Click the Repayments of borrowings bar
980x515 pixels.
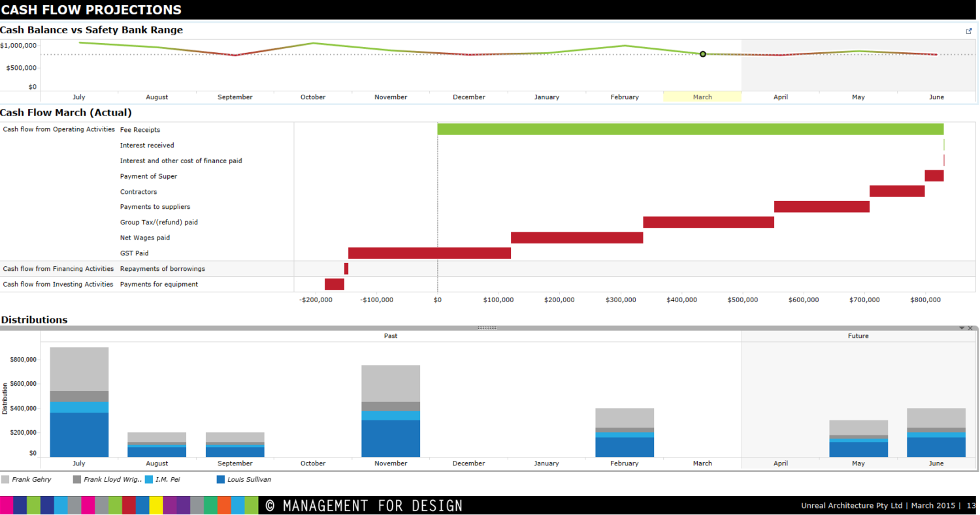[346, 269]
